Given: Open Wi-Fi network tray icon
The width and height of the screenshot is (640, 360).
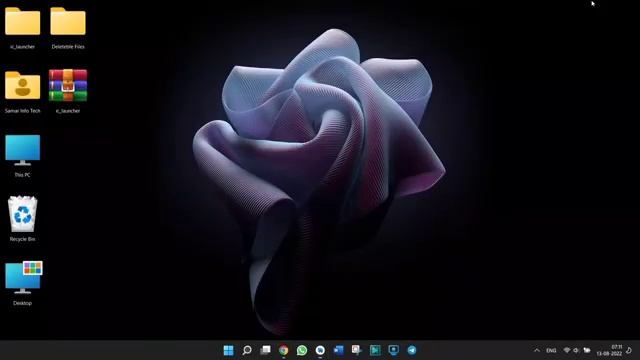Looking at the screenshot, I should [x=567, y=350].
